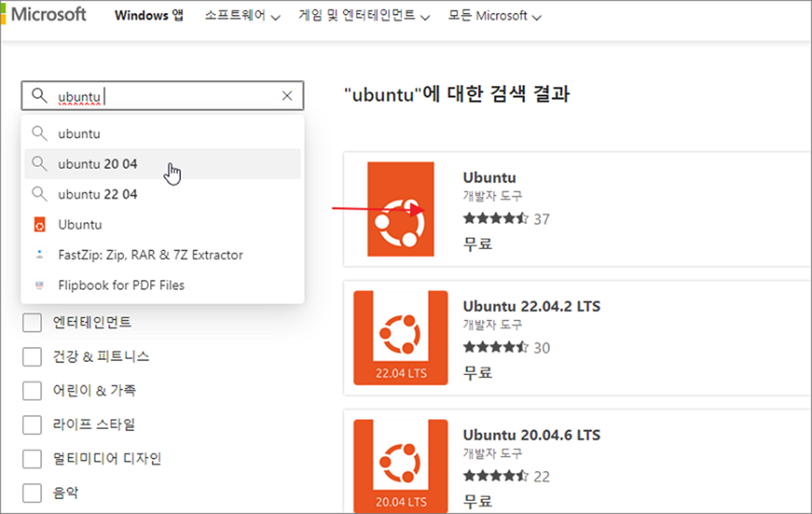Viewport: 812px width, 514px height.
Task: Click the Flipbook for PDF Files icon
Action: (x=40, y=285)
